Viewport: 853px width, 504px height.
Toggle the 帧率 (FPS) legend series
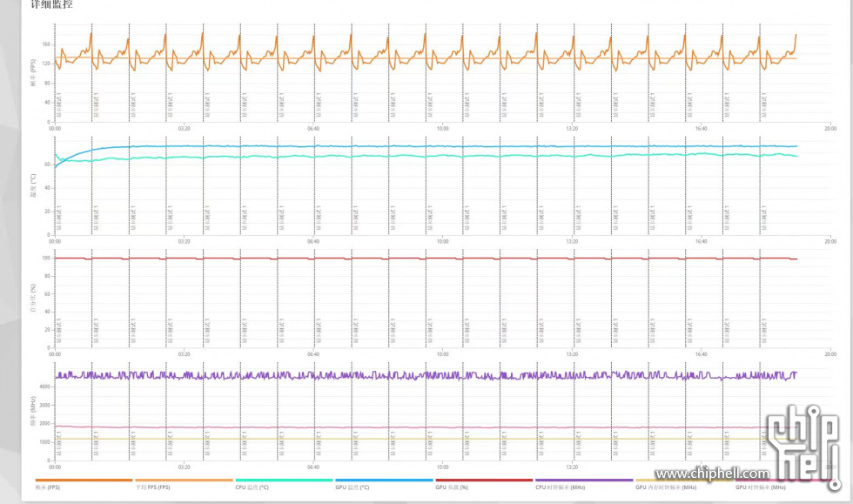(x=84, y=484)
